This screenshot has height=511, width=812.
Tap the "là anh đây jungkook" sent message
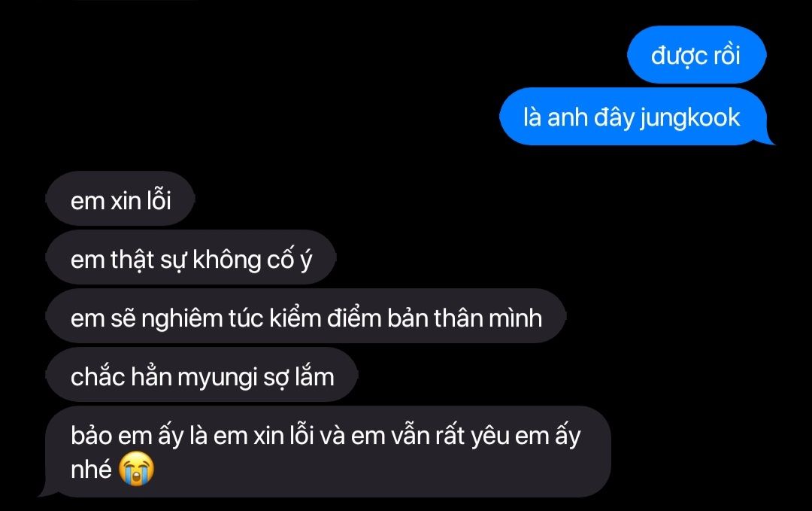[636, 117]
